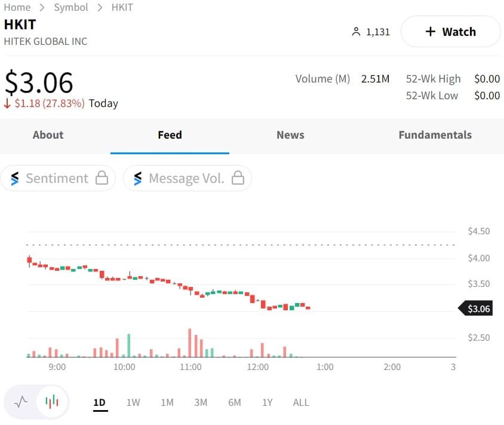
Task: Click the lock icon on Message Vol.
Action: [238, 178]
